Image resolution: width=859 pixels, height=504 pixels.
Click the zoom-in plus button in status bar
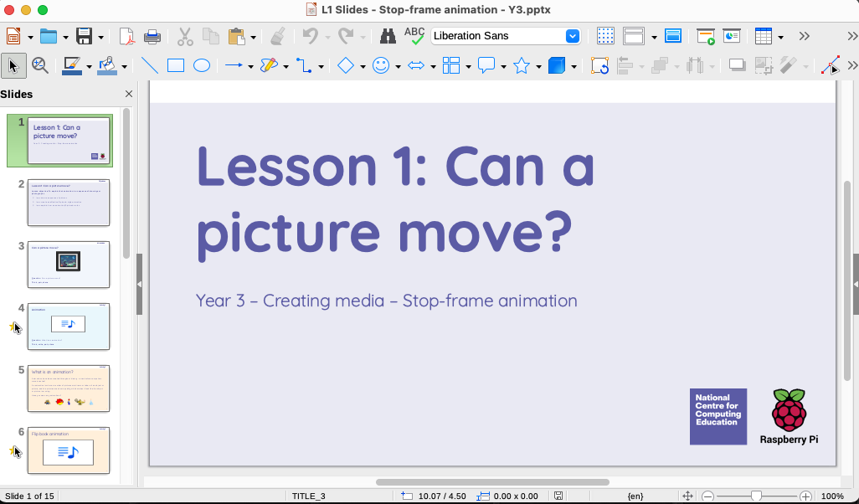[x=805, y=496]
